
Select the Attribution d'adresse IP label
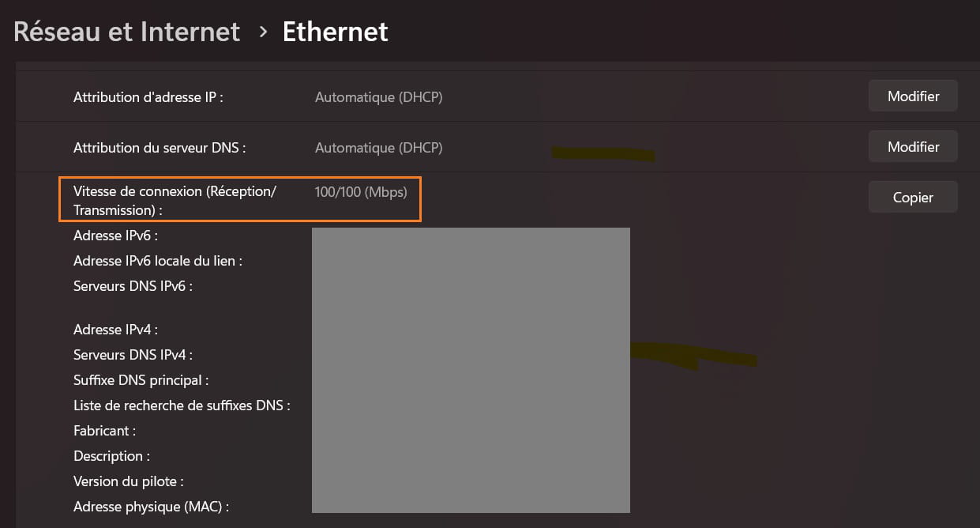148,97
